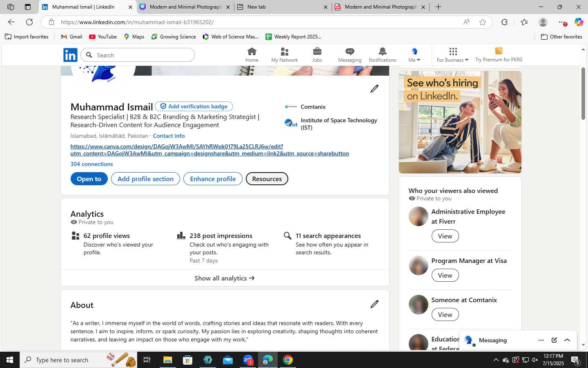Open Institute of Space Technology (IST) link
This screenshot has width=588, height=368.
click(x=331, y=123)
